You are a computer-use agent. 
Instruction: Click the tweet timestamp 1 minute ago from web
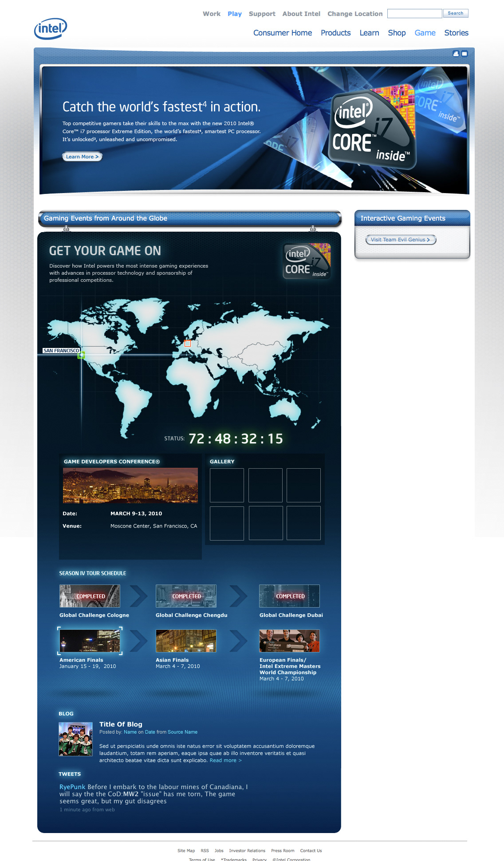pos(87,810)
